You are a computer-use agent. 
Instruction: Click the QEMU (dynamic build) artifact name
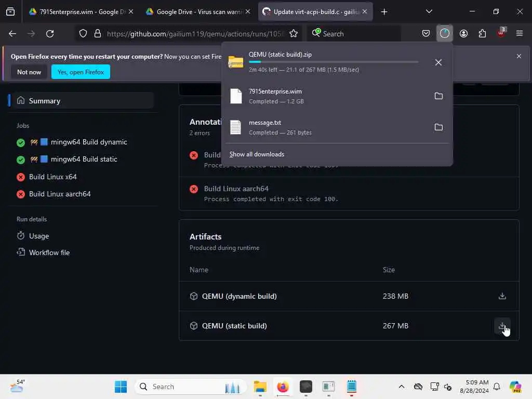[239, 296]
